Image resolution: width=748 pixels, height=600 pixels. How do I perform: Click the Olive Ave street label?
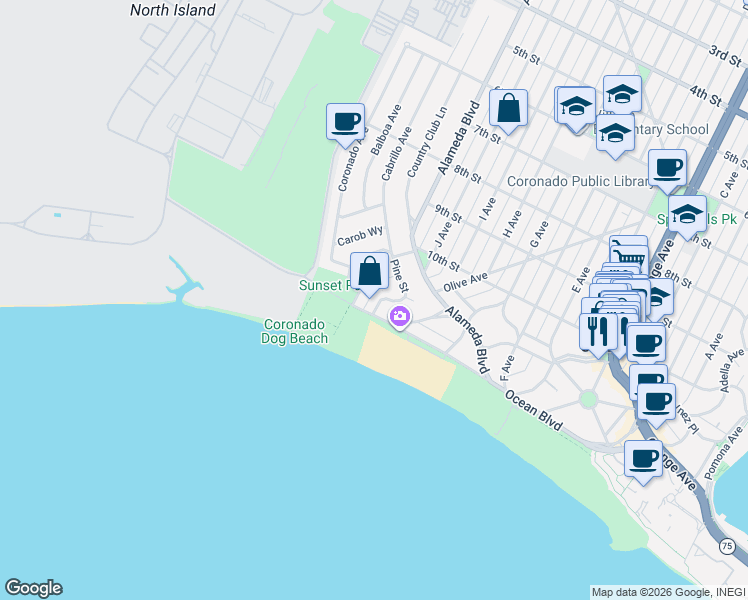click(465, 282)
